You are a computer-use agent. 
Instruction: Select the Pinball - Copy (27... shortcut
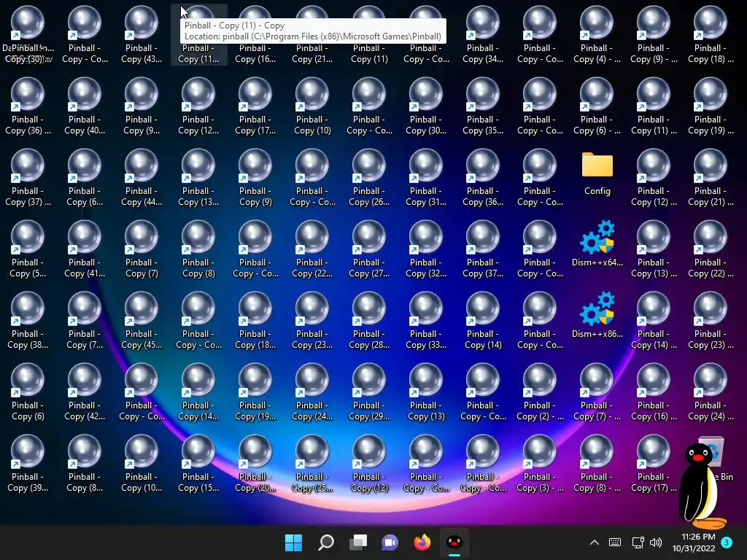(368, 249)
